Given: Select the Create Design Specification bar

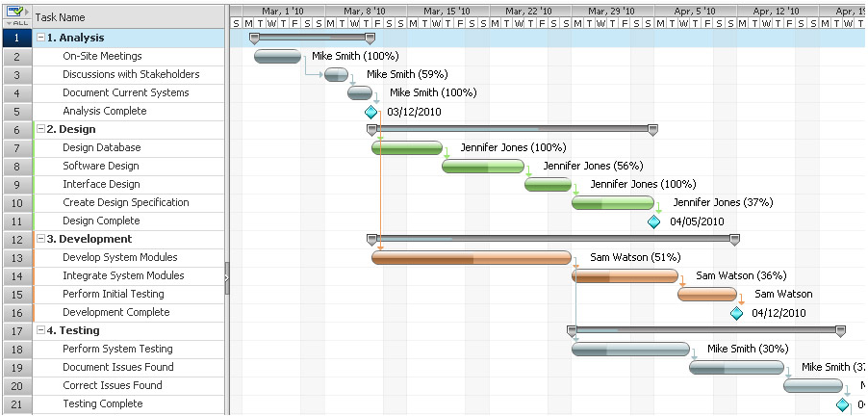Looking at the screenshot, I should pyautogui.click(x=613, y=202).
